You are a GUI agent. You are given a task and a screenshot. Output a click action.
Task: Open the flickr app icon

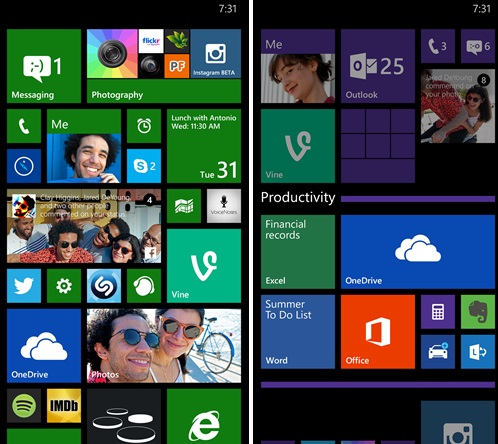tap(151, 41)
